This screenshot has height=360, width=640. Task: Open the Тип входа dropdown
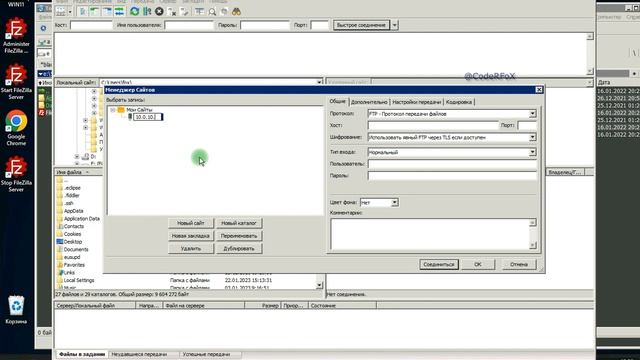pos(532,152)
